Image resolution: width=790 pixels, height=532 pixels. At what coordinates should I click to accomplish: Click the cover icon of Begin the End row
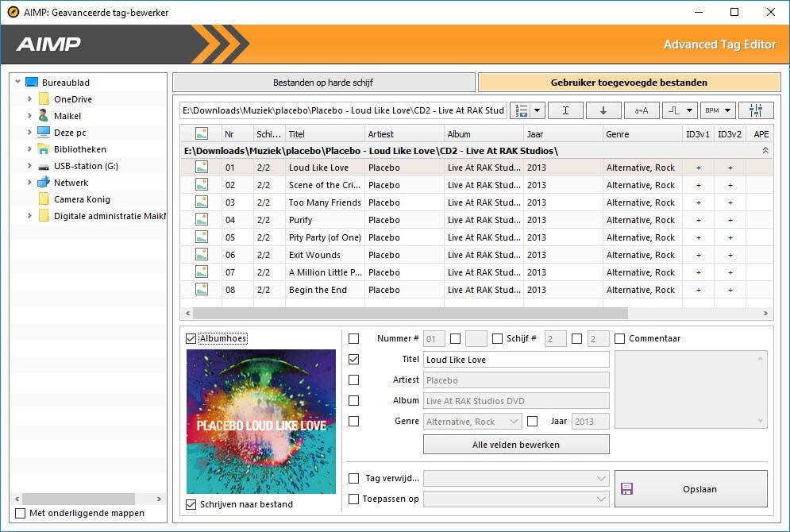202,289
